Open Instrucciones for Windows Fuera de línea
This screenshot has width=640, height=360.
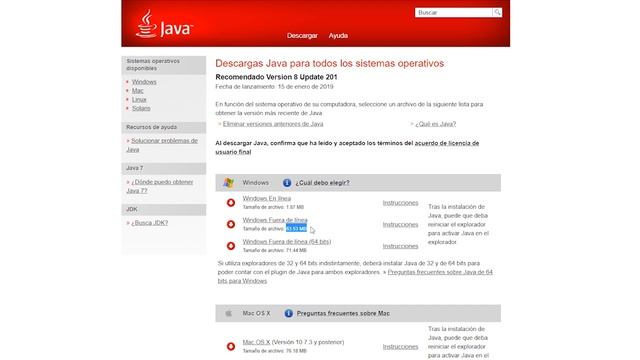click(x=400, y=224)
